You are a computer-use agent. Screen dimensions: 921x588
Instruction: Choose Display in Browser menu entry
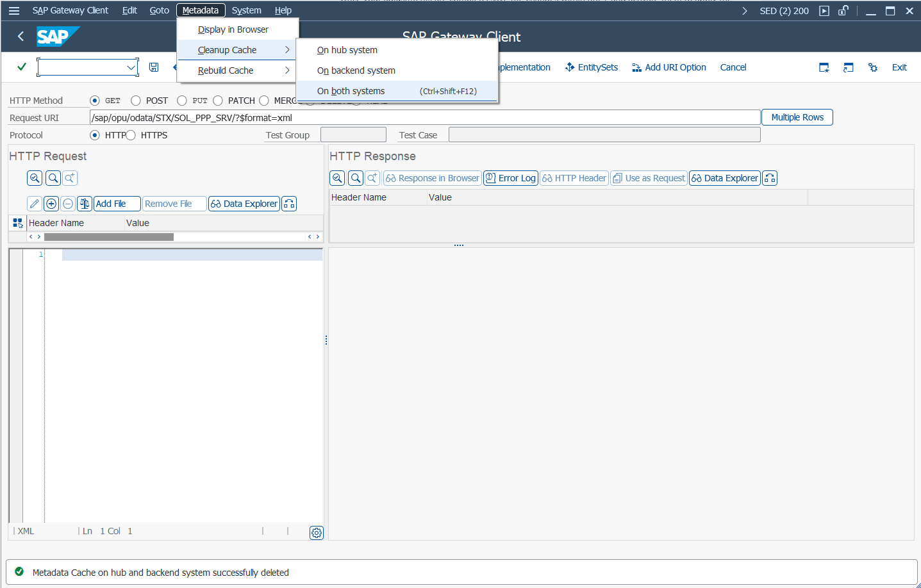(237, 29)
